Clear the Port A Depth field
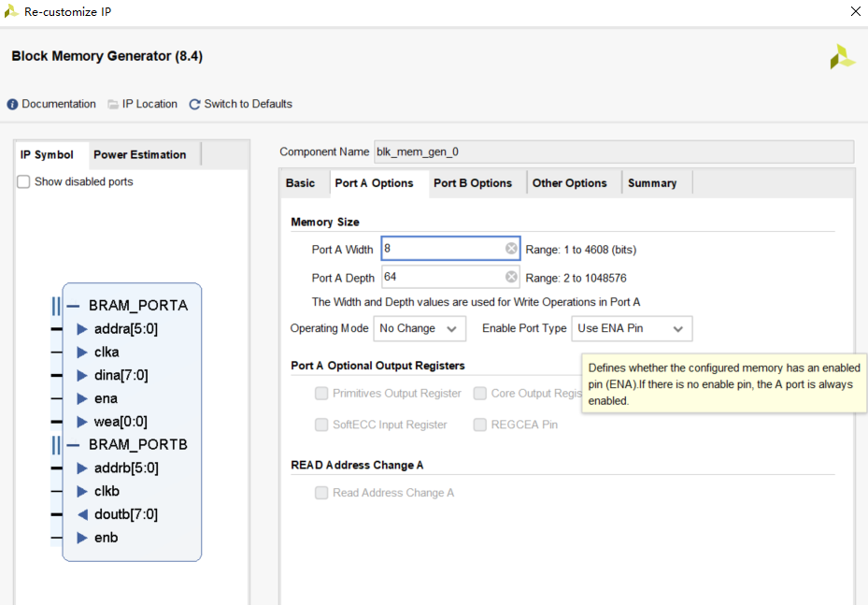 tap(511, 277)
